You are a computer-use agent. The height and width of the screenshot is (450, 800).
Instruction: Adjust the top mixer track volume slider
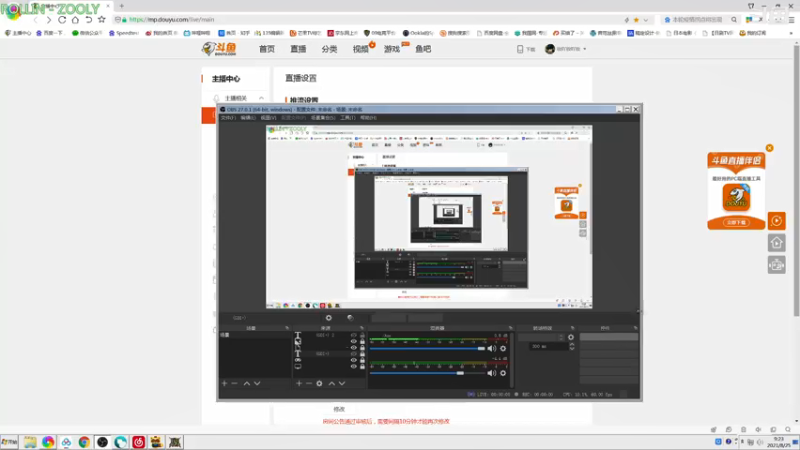(428, 348)
